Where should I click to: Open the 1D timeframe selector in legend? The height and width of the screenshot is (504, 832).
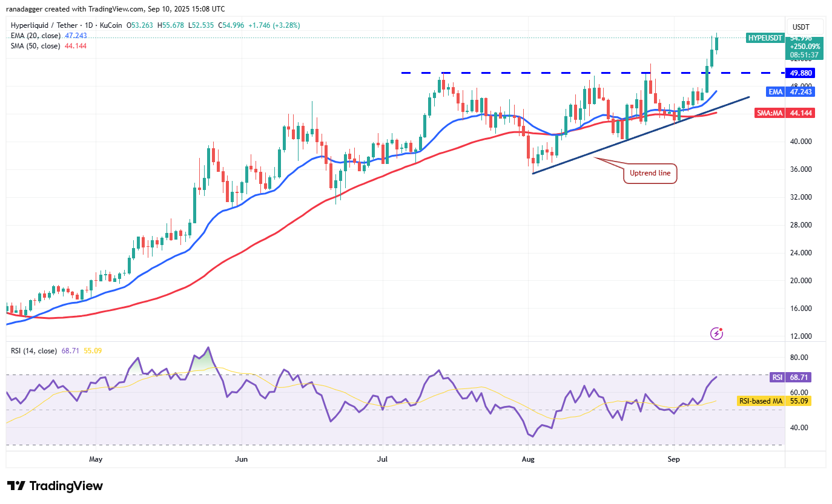88,25
